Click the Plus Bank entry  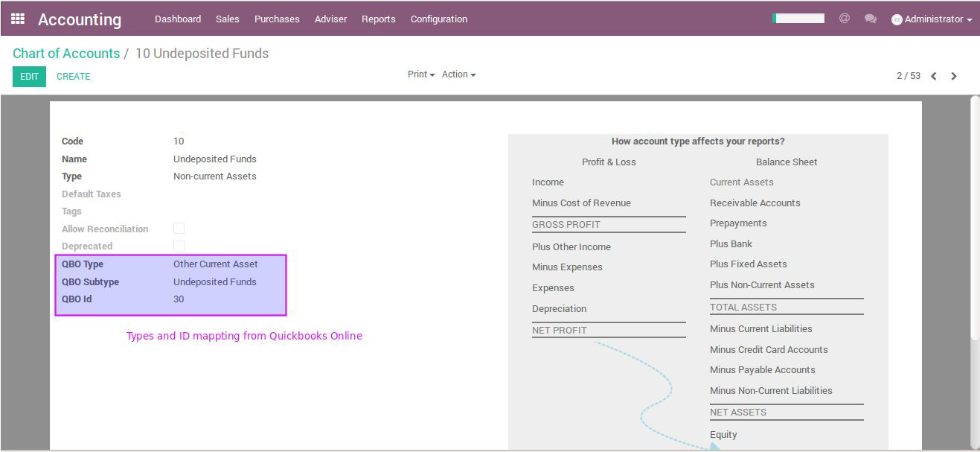[x=731, y=243]
